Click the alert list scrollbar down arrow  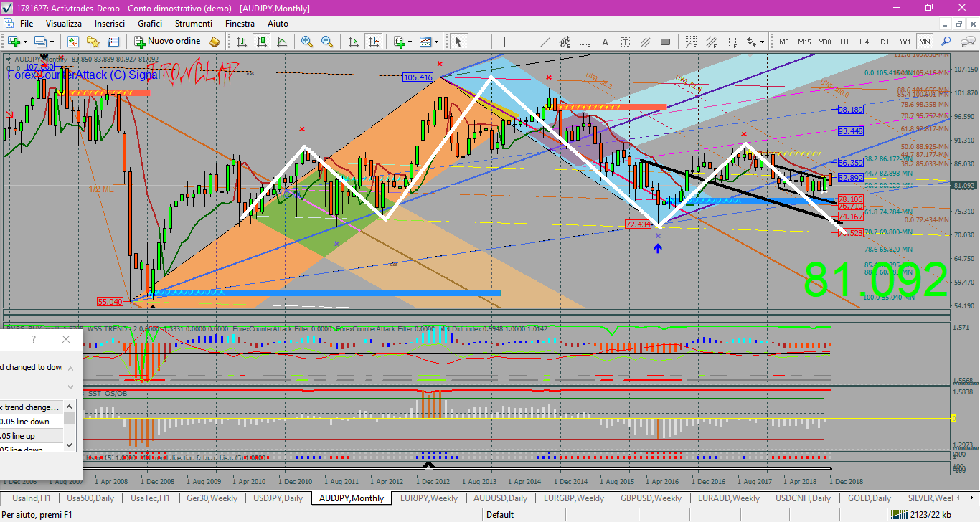pyautogui.click(x=70, y=445)
